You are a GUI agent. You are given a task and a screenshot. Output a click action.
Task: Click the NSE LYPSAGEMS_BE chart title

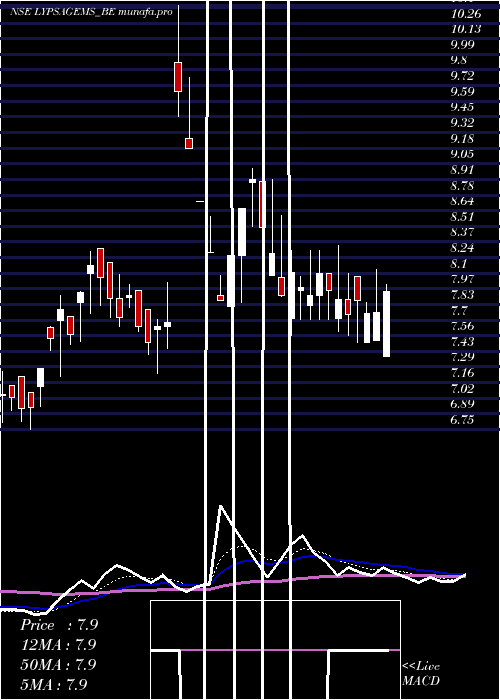(91, 12)
